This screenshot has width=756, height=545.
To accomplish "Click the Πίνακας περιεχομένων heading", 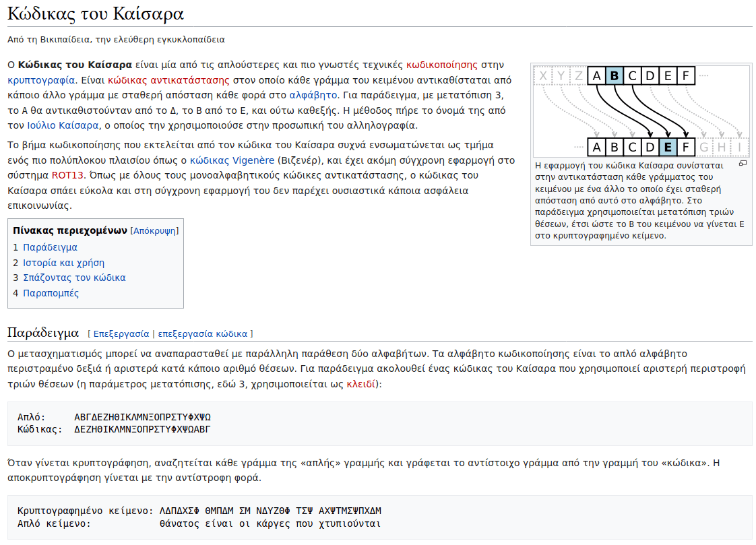I will click(x=70, y=231).
